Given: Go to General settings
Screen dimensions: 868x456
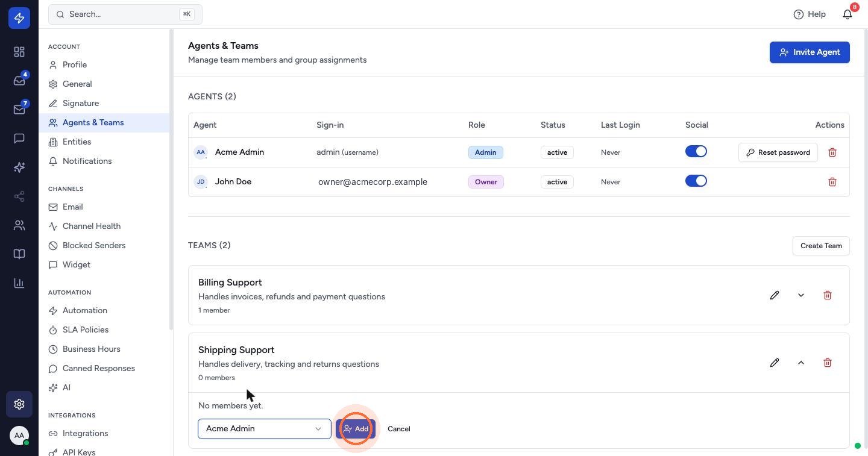Looking at the screenshot, I should pyautogui.click(x=104, y=84).
